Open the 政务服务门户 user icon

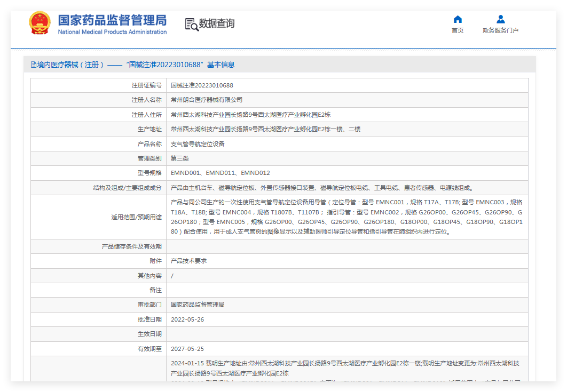[500, 19]
